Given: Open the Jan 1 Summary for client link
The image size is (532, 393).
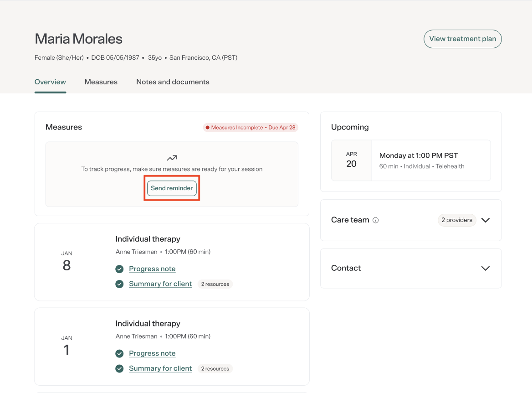Looking at the screenshot, I should pyautogui.click(x=160, y=368).
